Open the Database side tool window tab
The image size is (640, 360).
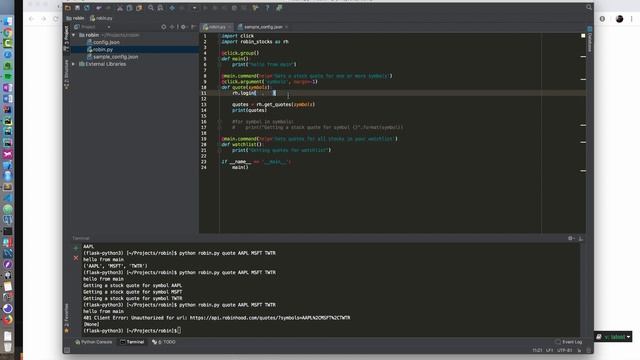(x=590, y=40)
